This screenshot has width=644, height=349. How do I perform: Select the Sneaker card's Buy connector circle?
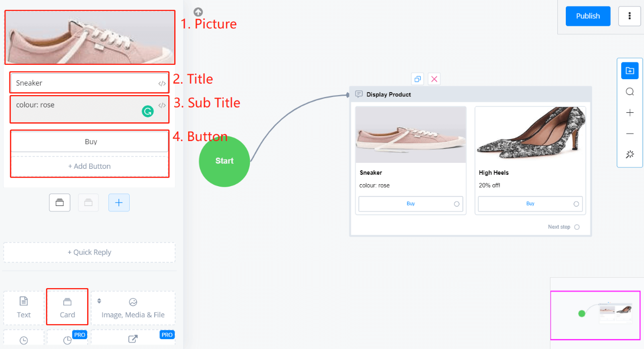(456, 204)
